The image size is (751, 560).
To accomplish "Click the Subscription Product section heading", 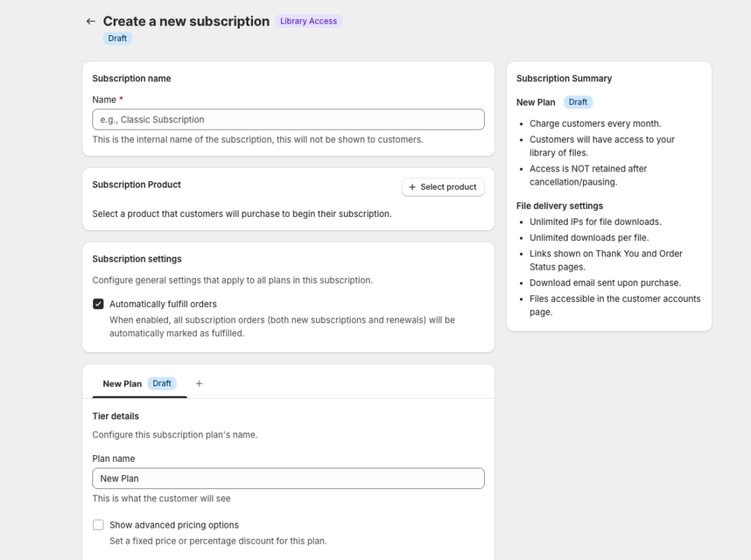I will pos(136,185).
